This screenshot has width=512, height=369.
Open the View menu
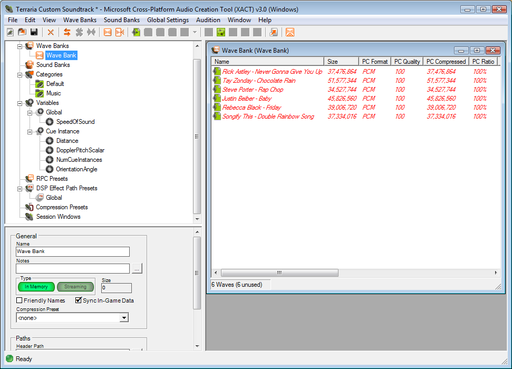(49, 20)
